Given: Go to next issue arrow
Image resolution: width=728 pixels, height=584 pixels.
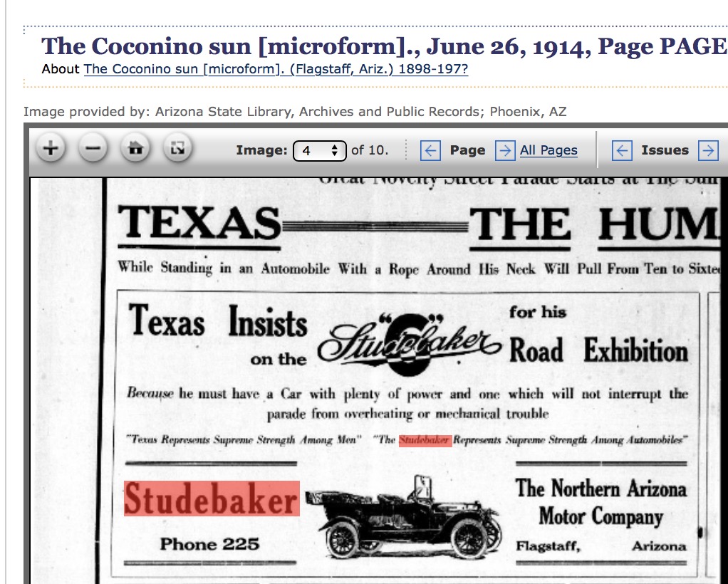Looking at the screenshot, I should [709, 151].
